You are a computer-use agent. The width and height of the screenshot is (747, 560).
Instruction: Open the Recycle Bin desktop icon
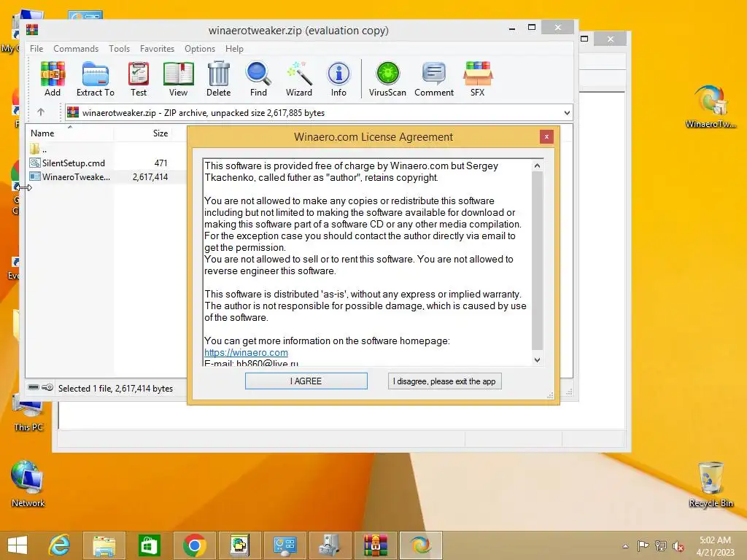pyautogui.click(x=711, y=484)
